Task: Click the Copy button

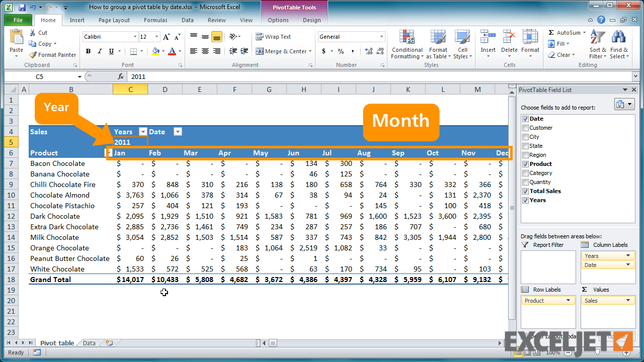Action: pyautogui.click(x=43, y=44)
